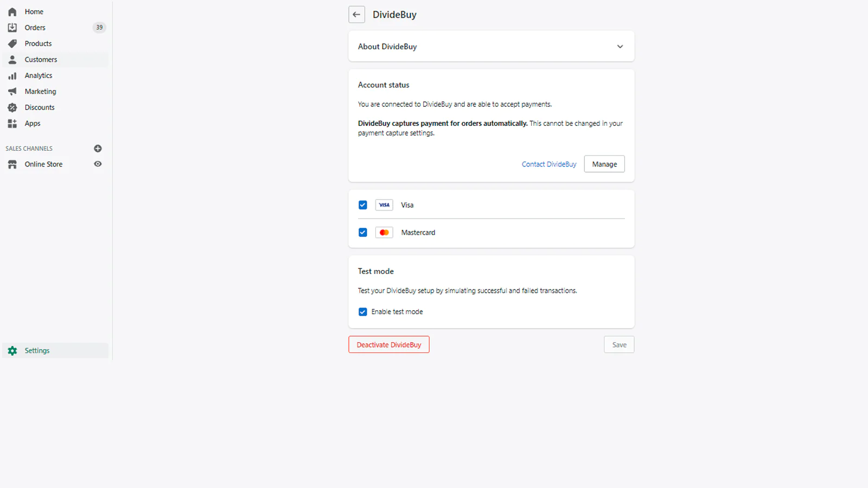
Task: Open Analytics in the sidebar
Action: [55, 75]
